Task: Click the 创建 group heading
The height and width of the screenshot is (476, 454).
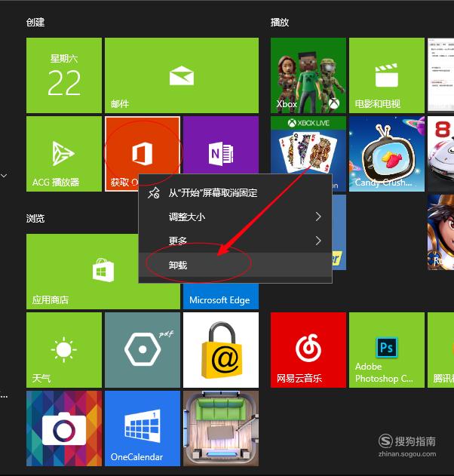Action: coord(35,22)
